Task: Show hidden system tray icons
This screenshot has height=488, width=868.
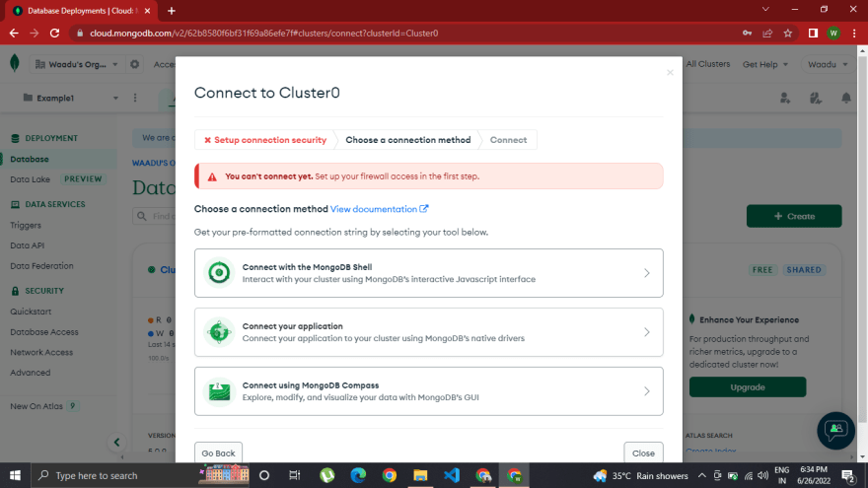Action: 702,475
